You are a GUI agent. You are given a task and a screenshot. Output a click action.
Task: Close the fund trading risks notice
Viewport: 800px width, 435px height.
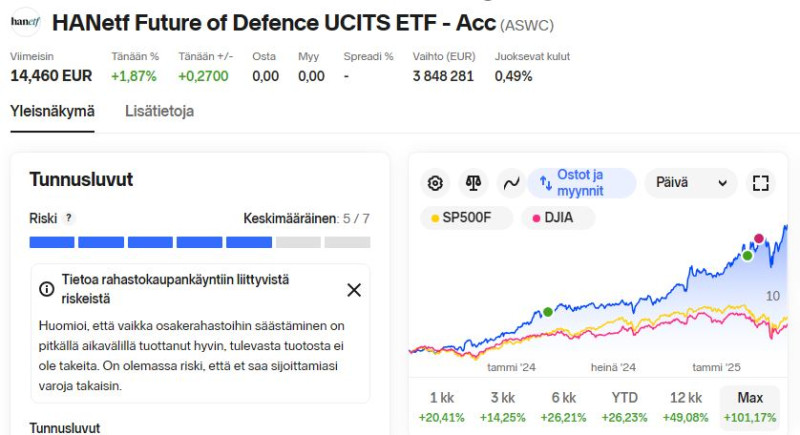354,290
